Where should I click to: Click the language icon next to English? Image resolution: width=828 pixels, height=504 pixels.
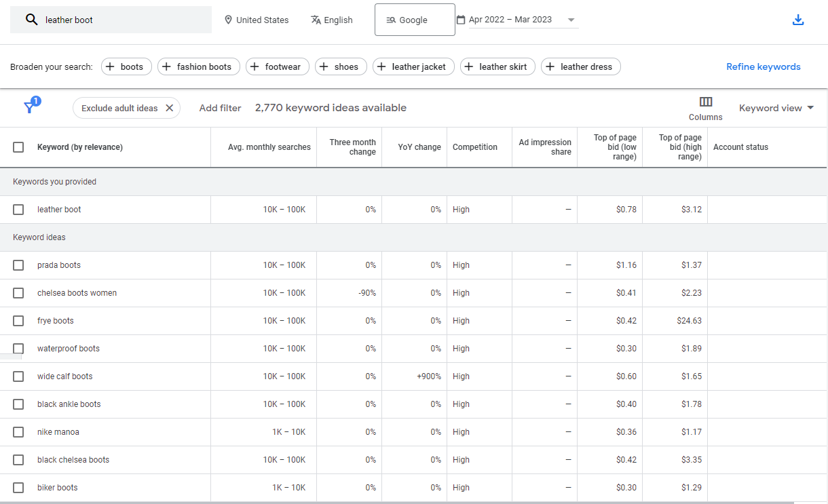(316, 20)
